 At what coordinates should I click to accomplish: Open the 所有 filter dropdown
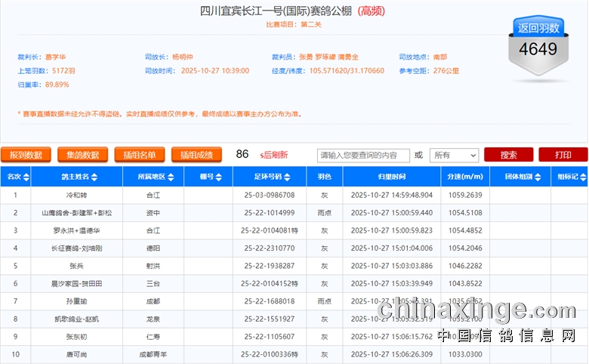click(454, 155)
